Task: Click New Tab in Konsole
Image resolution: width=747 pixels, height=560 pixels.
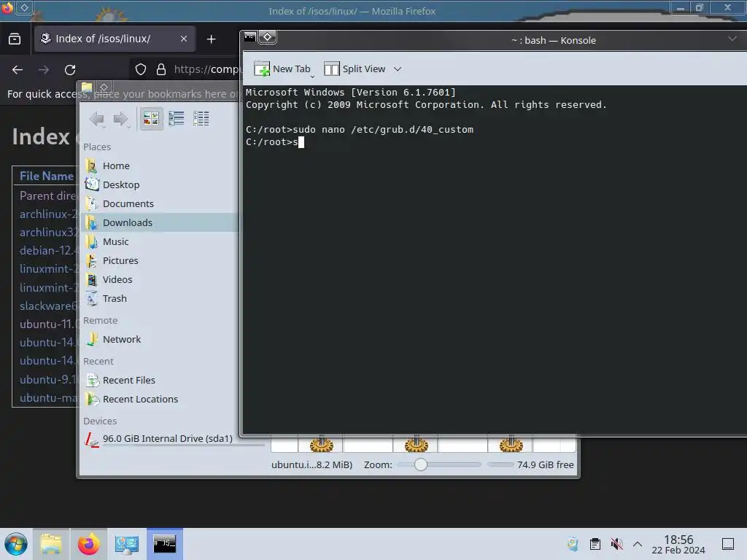Action: (x=282, y=69)
